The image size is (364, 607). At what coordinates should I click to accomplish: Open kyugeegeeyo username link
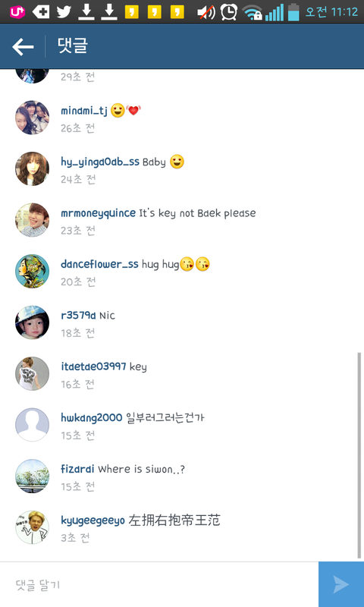tap(93, 521)
